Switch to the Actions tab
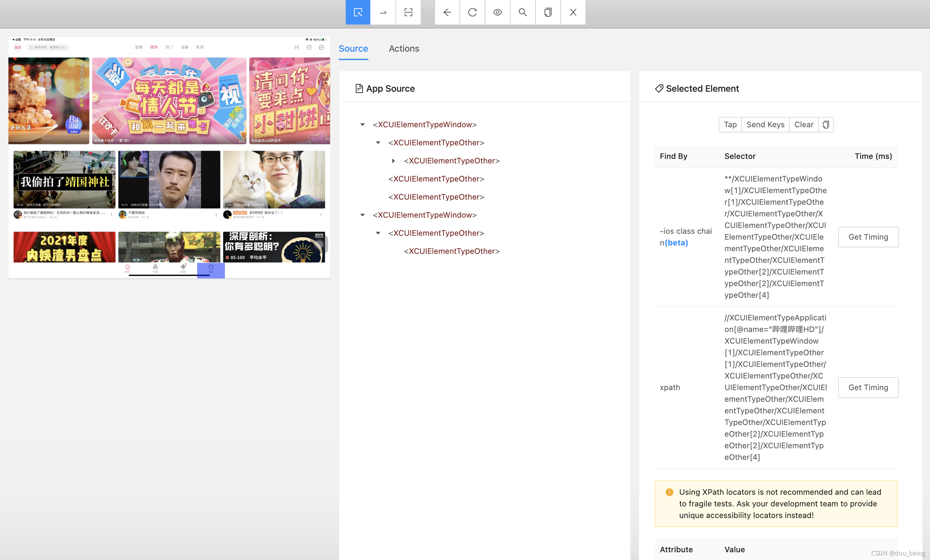Viewport: 930px width, 560px height. (x=404, y=48)
